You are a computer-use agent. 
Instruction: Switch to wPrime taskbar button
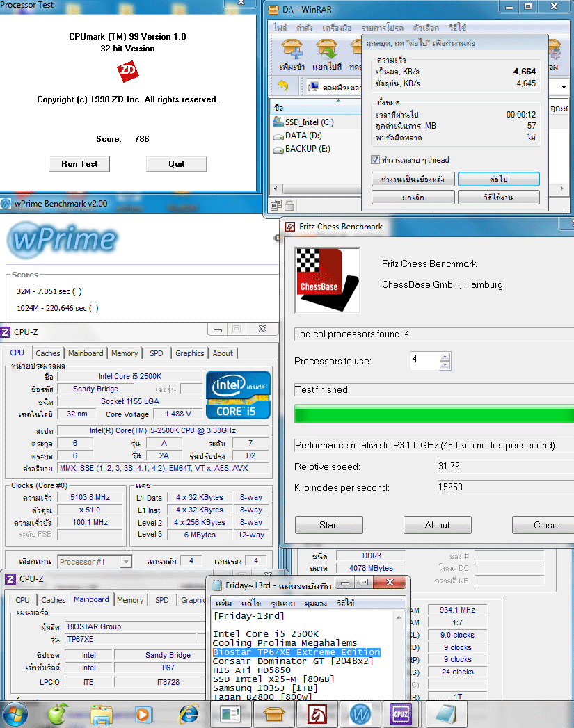coord(360,714)
